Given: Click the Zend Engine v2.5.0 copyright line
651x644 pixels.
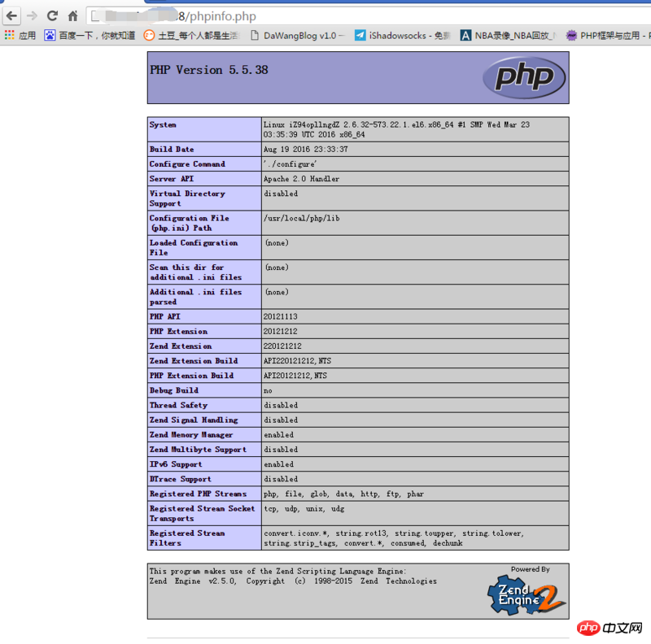Looking at the screenshot, I should click(x=293, y=581).
